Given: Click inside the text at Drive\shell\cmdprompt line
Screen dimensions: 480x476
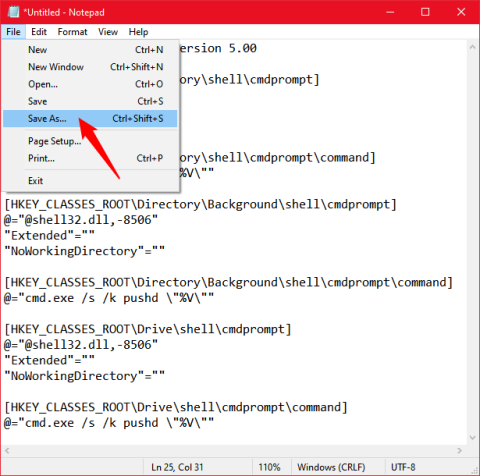Looking at the screenshot, I should coord(148,329).
